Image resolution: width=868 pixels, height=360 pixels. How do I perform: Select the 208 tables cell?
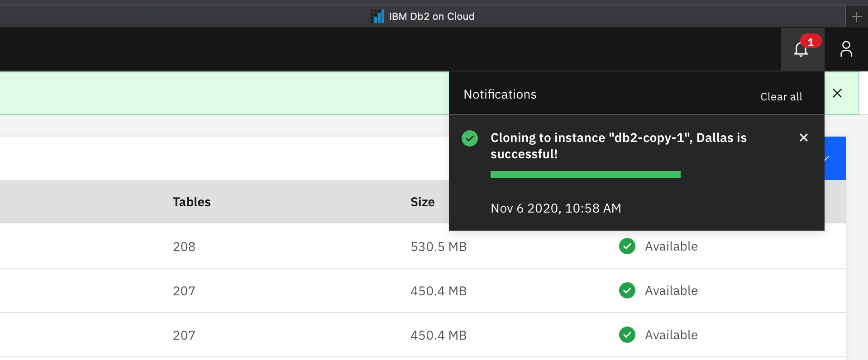point(184,246)
